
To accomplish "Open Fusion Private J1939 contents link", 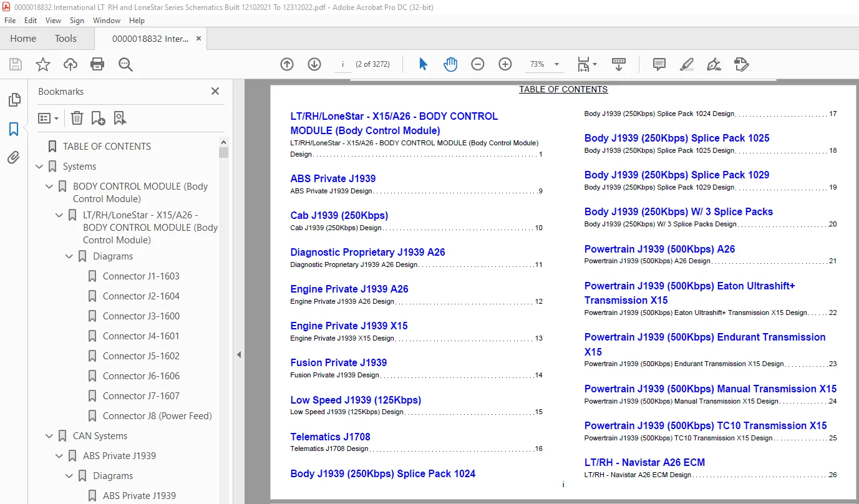I will click(339, 362).
